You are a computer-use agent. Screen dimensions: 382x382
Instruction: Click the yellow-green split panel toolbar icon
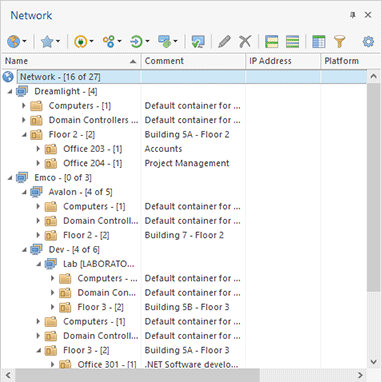[272, 42]
